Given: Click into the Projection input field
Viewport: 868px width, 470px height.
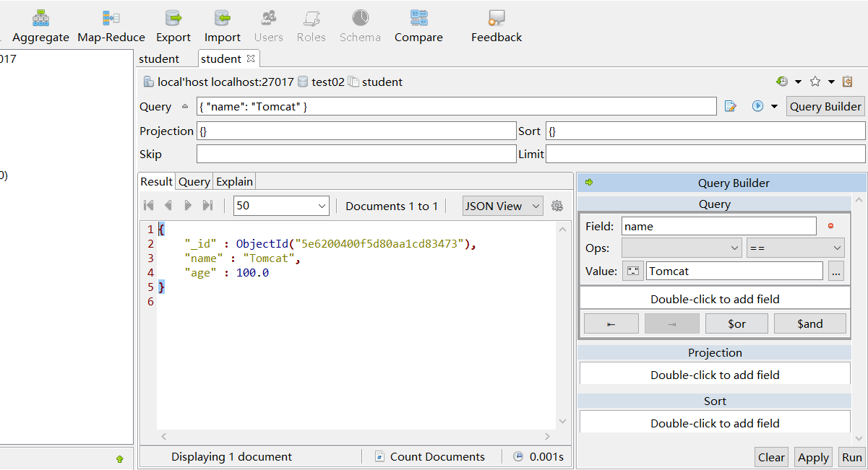Looking at the screenshot, I should (x=356, y=131).
